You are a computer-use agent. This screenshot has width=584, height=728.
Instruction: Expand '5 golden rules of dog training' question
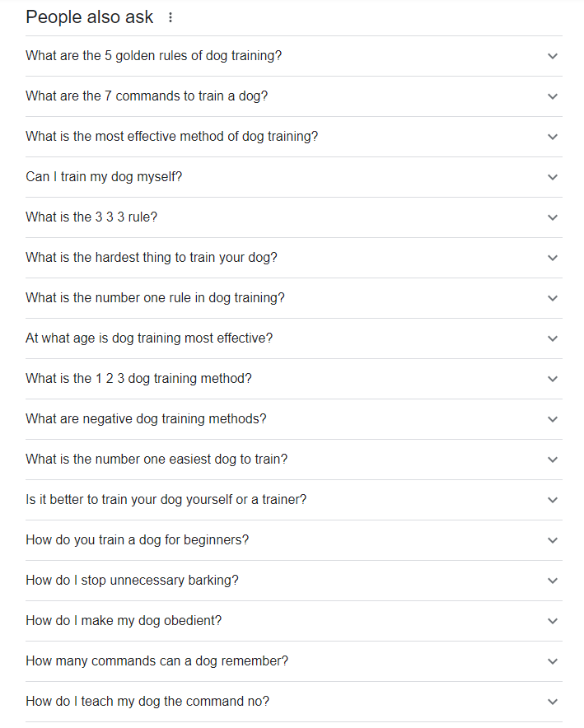(x=553, y=56)
